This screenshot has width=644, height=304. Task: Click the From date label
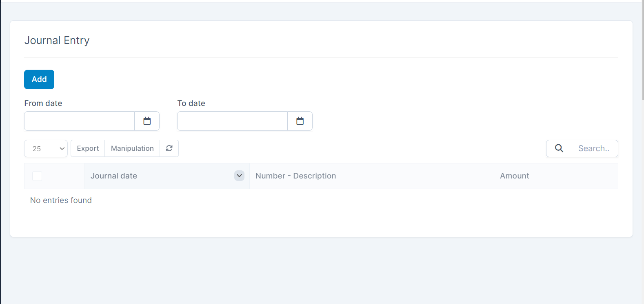click(43, 104)
